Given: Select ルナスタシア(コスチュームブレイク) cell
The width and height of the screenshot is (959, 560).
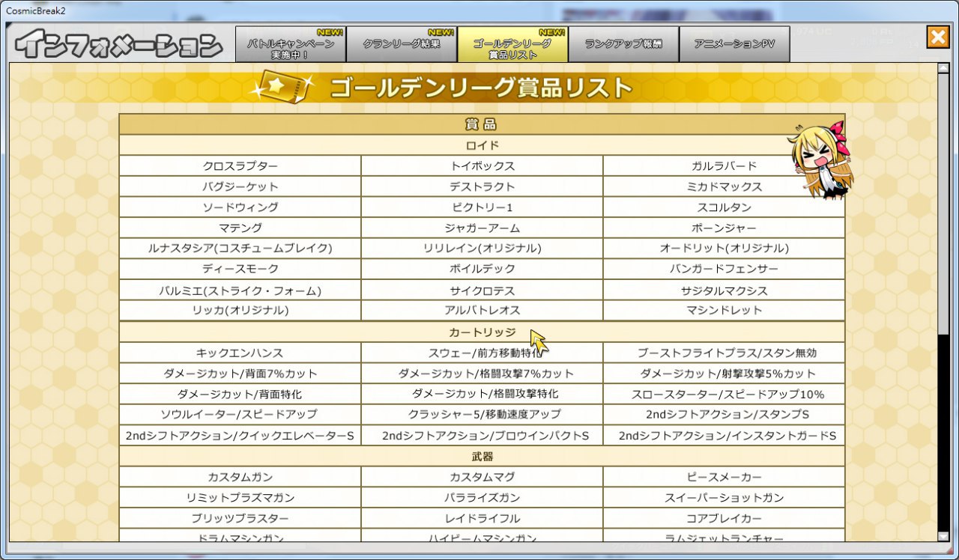Looking at the screenshot, I should pos(240,248).
